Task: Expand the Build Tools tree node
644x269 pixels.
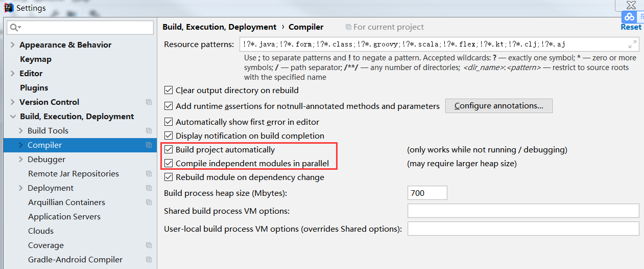Action: (20, 131)
